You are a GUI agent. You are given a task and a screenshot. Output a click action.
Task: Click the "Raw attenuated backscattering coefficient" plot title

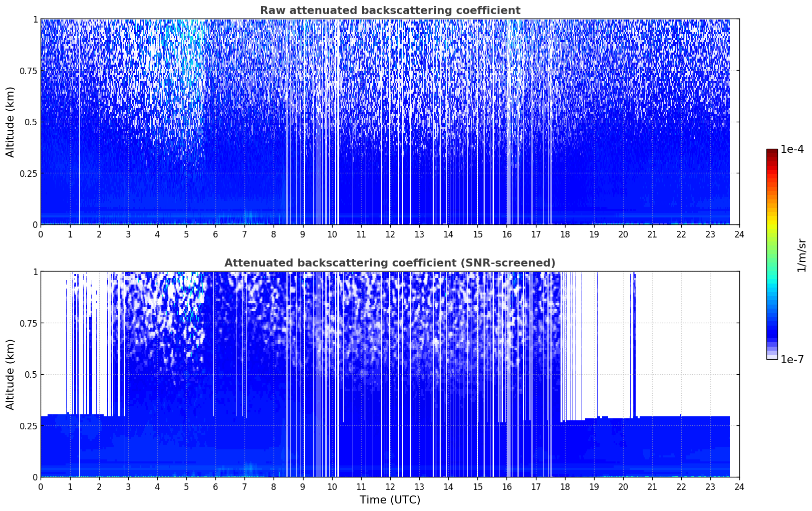390,11
